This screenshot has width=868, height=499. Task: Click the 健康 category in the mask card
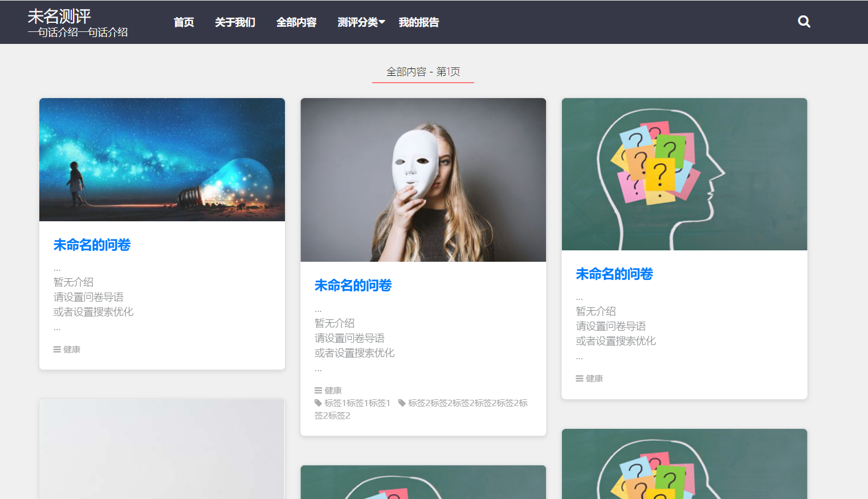tap(333, 391)
